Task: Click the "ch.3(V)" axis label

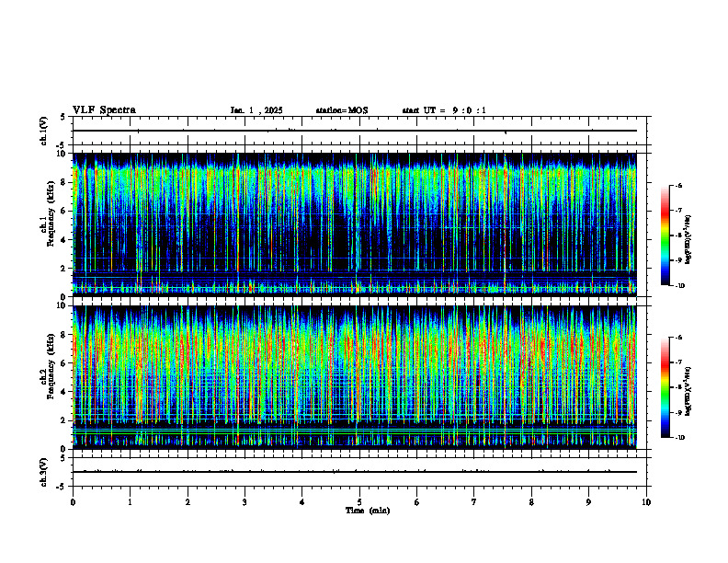Action: coord(44,473)
